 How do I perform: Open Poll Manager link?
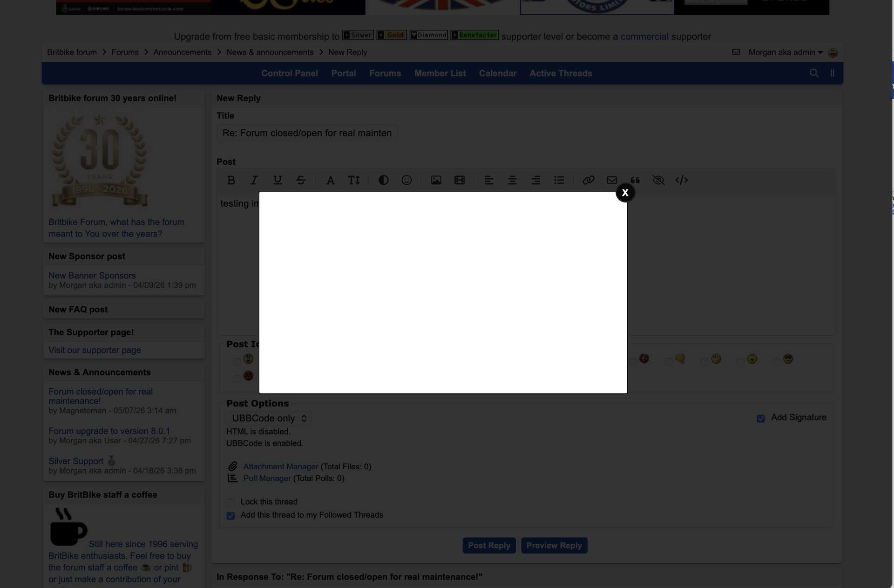pyautogui.click(x=267, y=478)
